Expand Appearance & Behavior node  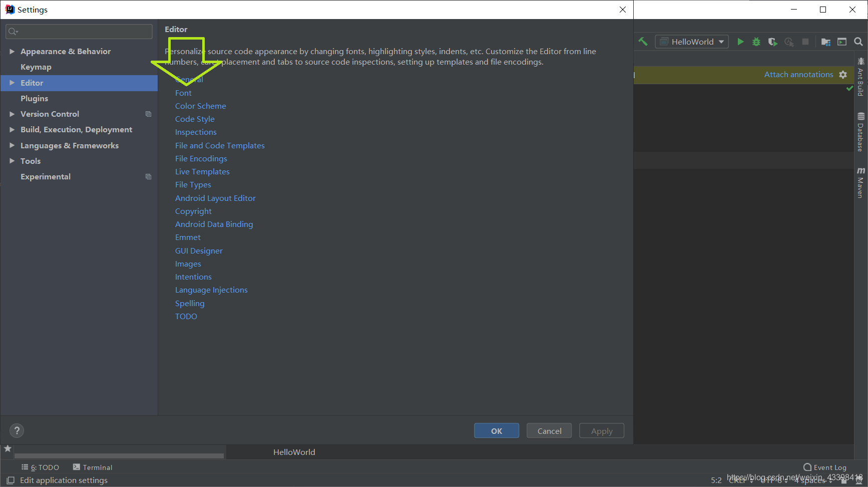[x=12, y=52]
